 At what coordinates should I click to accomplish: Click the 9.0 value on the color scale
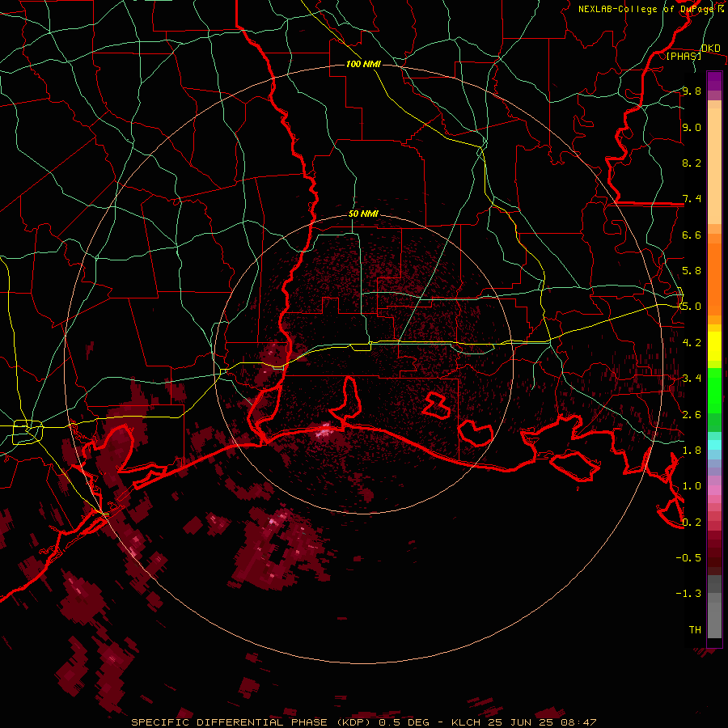click(x=692, y=127)
